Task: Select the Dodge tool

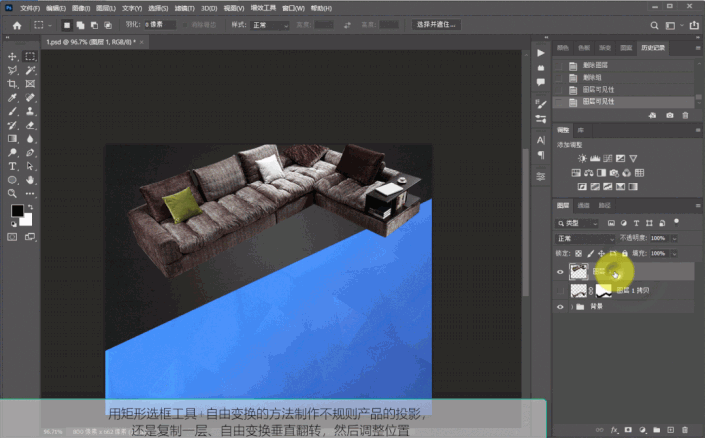Action: (12, 152)
